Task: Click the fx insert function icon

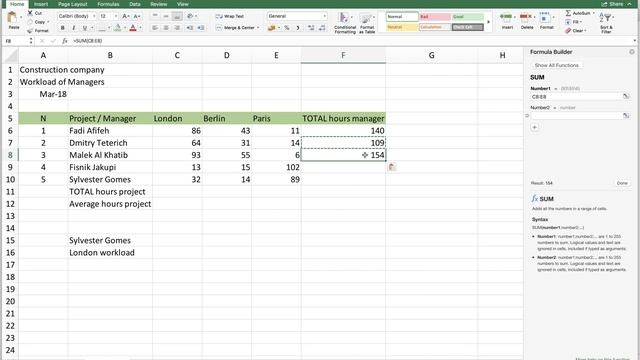Action: (x=64, y=41)
